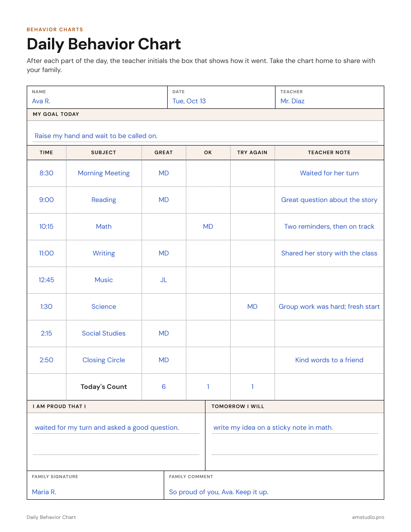Select the note 'Waited for her turn'

pos(329,173)
